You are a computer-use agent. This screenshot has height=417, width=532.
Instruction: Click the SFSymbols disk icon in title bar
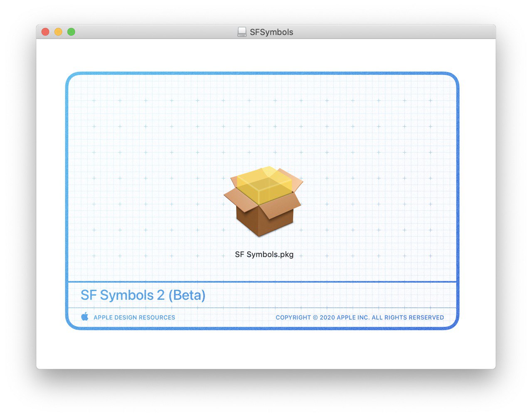point(242,32)
